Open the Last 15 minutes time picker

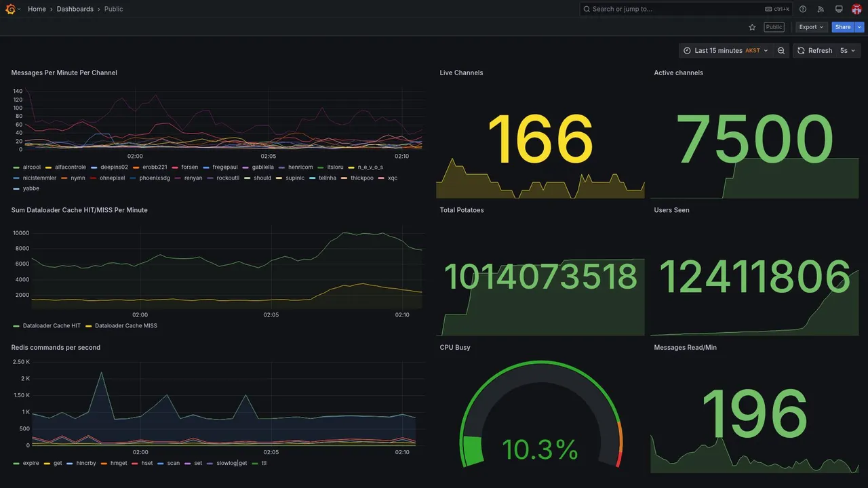[x=726, y=51]
